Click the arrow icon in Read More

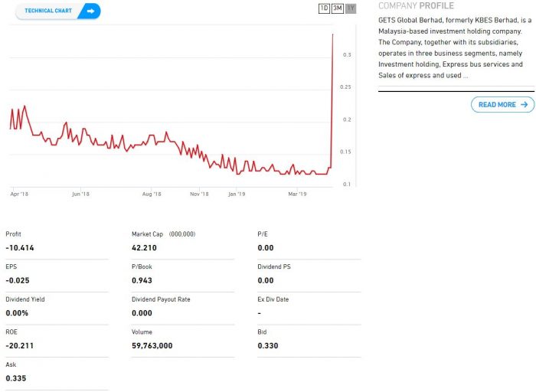point(525,104)
